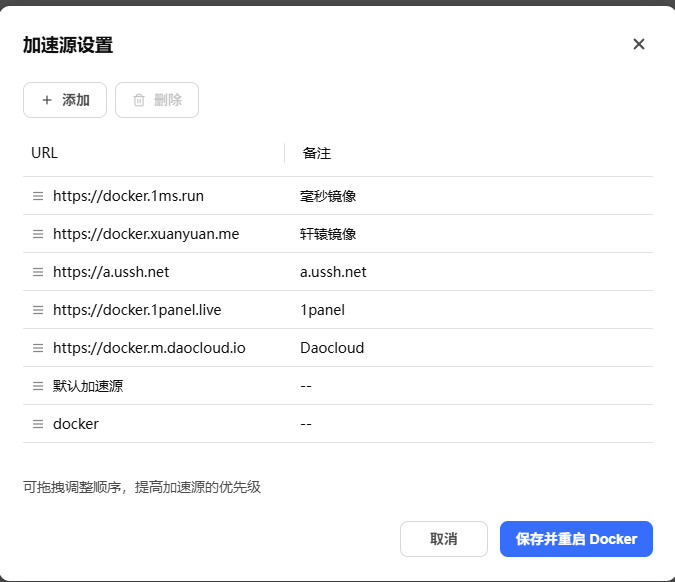The image size is (675, 582).
Task: Click the 添加 (add) button
Action: 65,100
